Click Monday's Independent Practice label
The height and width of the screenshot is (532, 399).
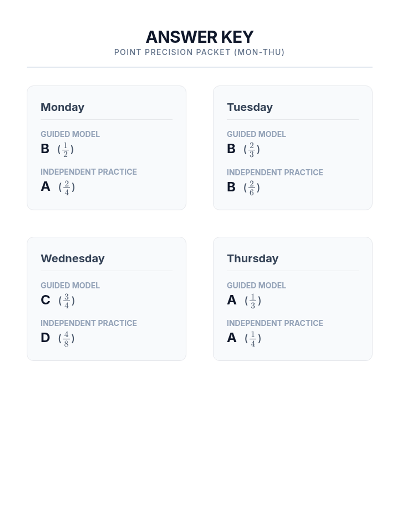click(89, 172)
